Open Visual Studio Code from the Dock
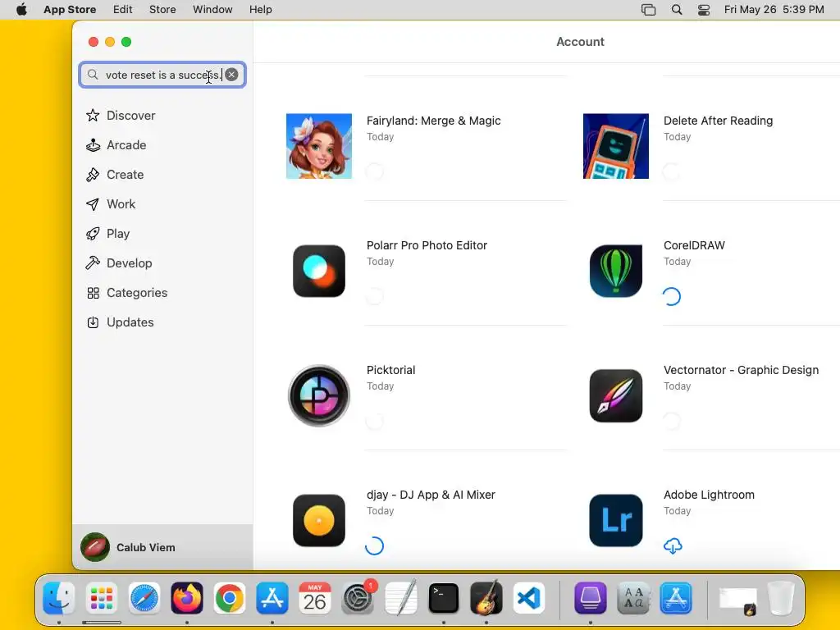The width and height of the screenshot is (840, 630). click(x=529, y=598)
